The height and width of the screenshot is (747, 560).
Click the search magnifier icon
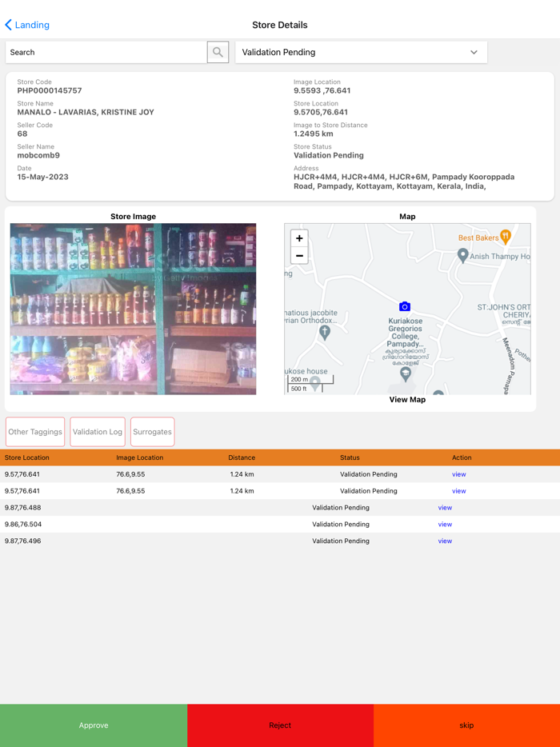click(218, 52)
